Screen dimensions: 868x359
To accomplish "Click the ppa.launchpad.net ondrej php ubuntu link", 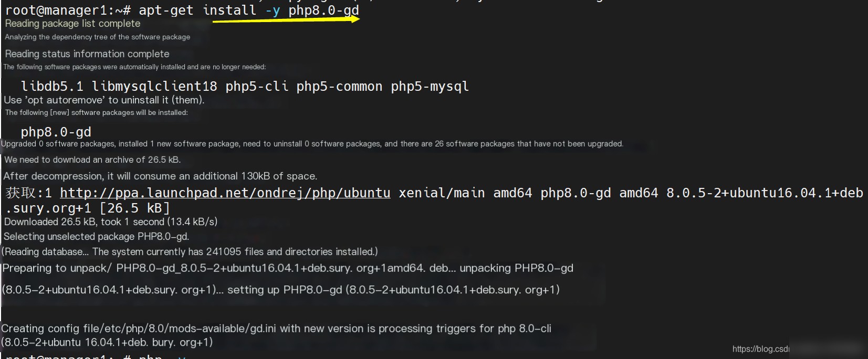I will (225, 193).
